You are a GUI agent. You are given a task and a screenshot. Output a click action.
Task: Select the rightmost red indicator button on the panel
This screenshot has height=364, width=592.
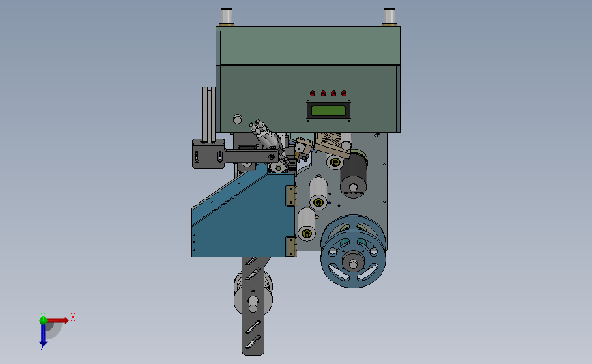tap(343, 93)
